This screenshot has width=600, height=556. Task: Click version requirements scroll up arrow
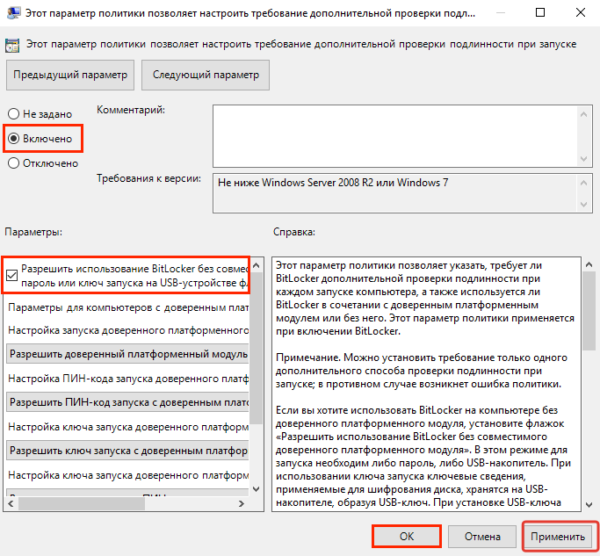[584, 183]
